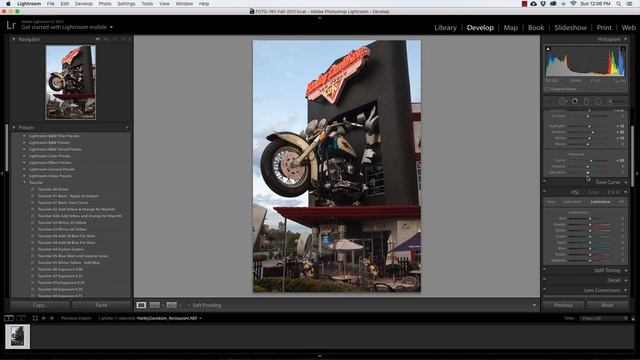This screenshot has height=360, width=640.
Task: Open Spotlight search in menu bar
Action: tap(619, 4)
